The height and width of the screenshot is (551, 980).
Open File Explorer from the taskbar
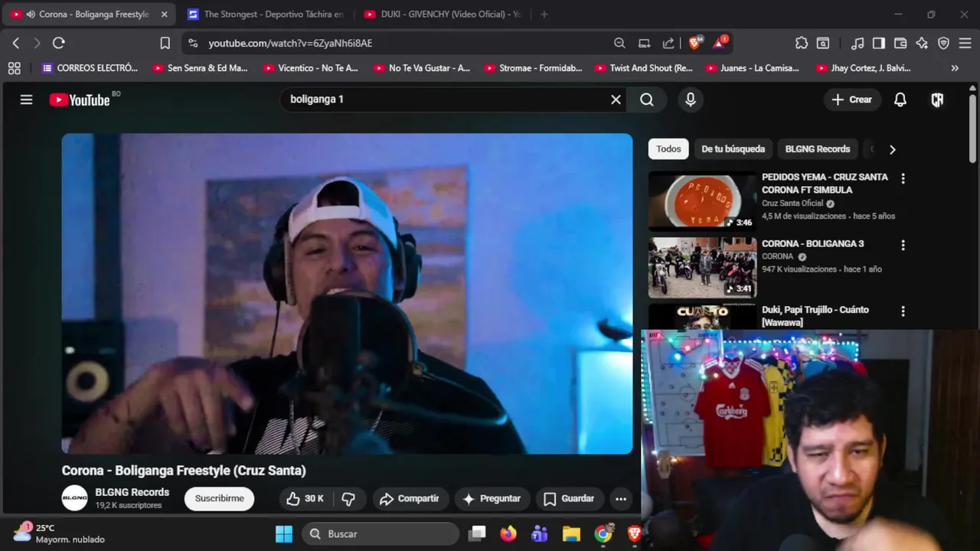(571, 533)
